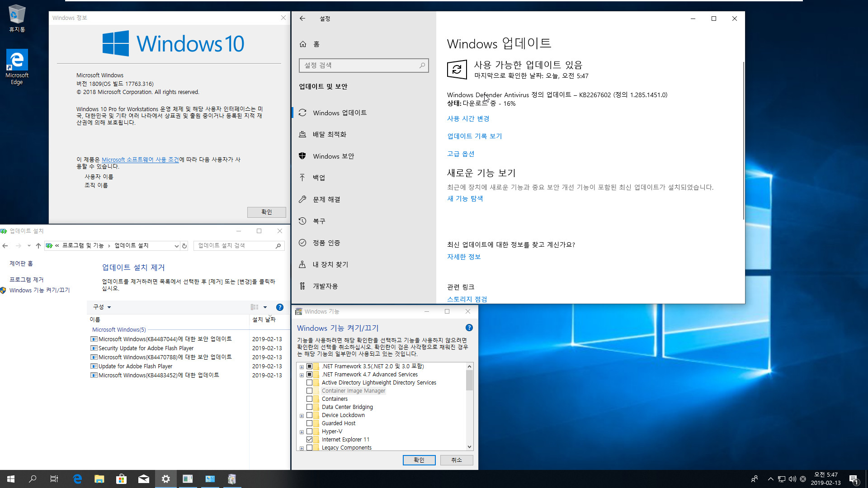Open Microsoft Store from taskbar
Viewport: 868px width, 488px height.
pos(121,479)
